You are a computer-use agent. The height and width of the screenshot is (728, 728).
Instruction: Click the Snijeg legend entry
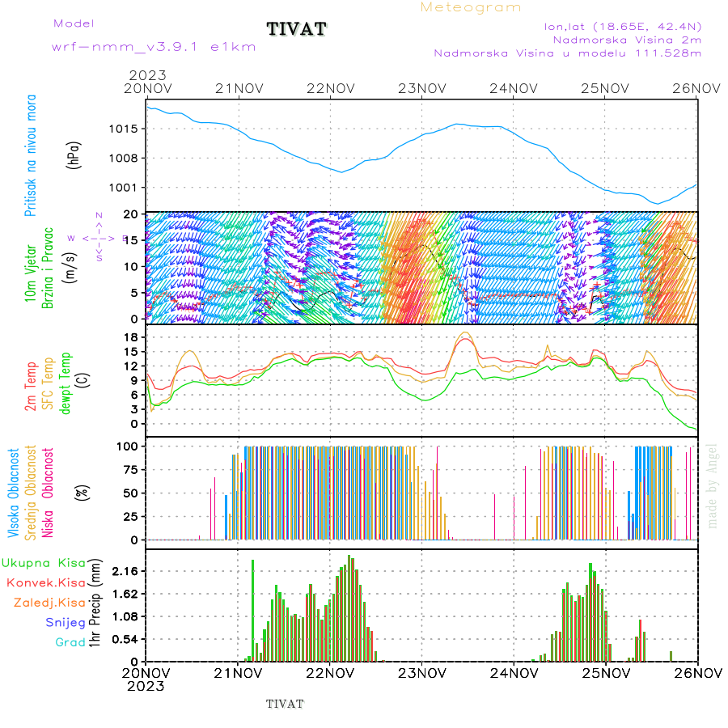coord(66,623)
